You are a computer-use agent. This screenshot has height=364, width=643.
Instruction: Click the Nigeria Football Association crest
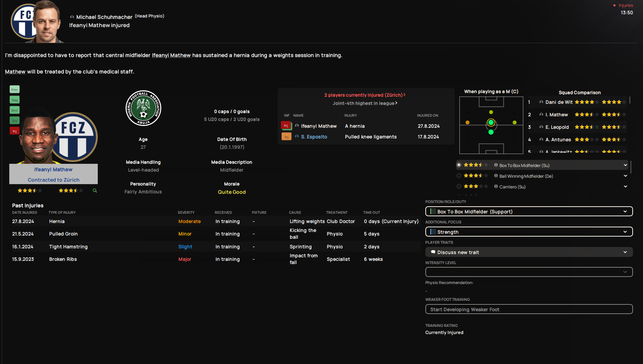[x=143, y=108]
